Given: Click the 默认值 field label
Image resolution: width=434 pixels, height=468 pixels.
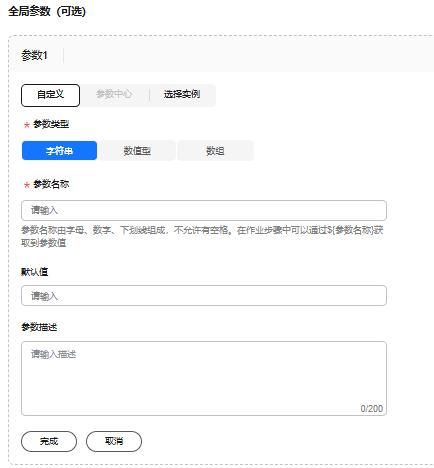Looking at the screenshot, I should pyautogui.click(x=35, y=272).
